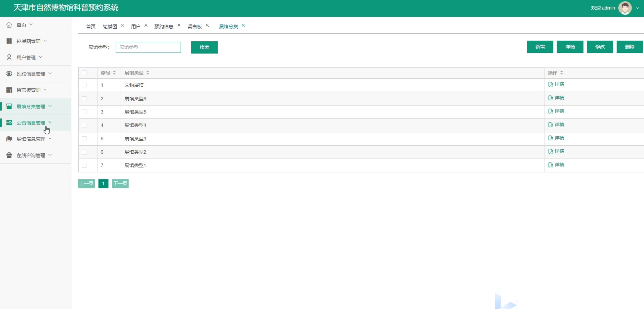The width and height of the screenshot is (644, 309).
Task: Check the select-all header checkbox
Action: point(84,73)
